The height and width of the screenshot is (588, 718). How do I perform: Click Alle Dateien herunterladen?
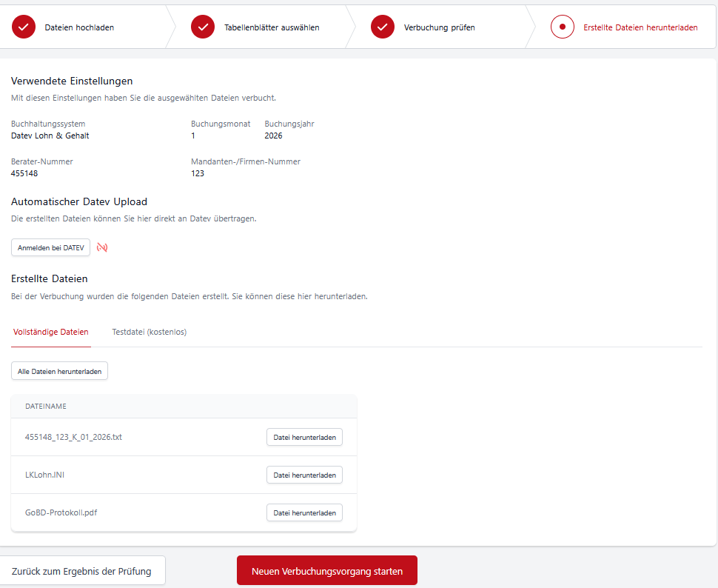pyautogui.click(x=60, y=371)
